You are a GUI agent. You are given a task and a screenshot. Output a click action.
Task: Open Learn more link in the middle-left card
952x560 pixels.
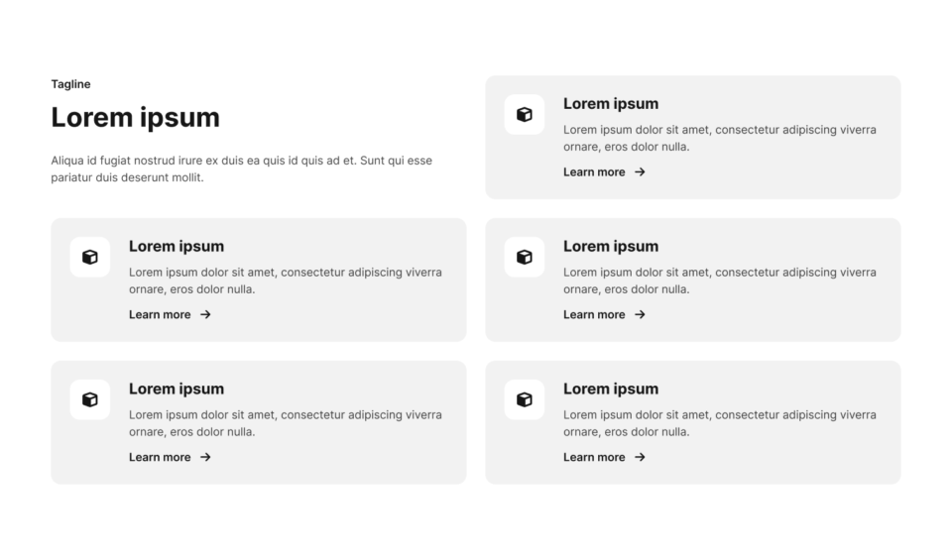170,315
